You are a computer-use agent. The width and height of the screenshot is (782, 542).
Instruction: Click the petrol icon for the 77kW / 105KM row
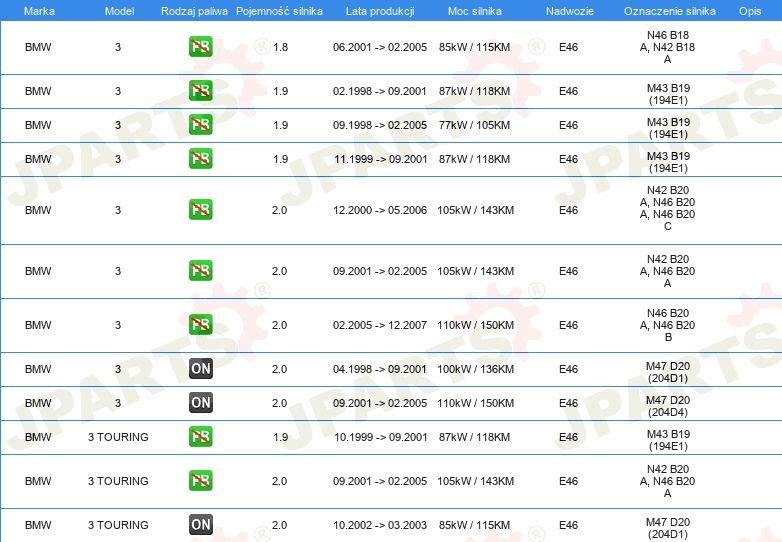pyautogui.click(x=200, y=125)
